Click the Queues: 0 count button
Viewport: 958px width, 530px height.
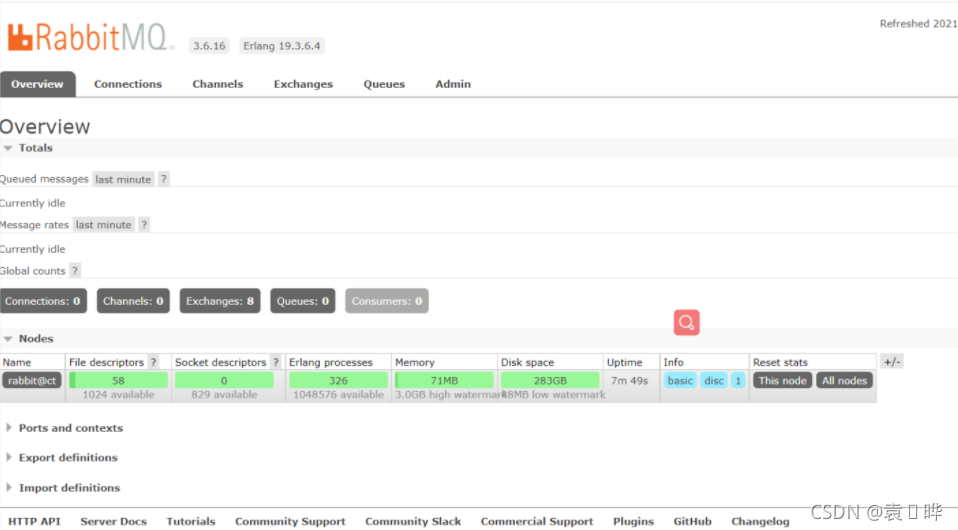[302, 301]
